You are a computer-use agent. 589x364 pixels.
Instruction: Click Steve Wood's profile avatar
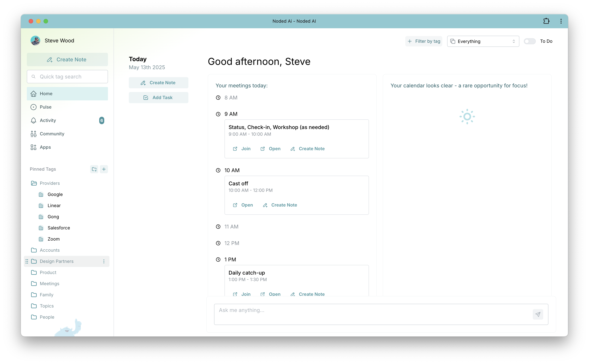(35, 41)
